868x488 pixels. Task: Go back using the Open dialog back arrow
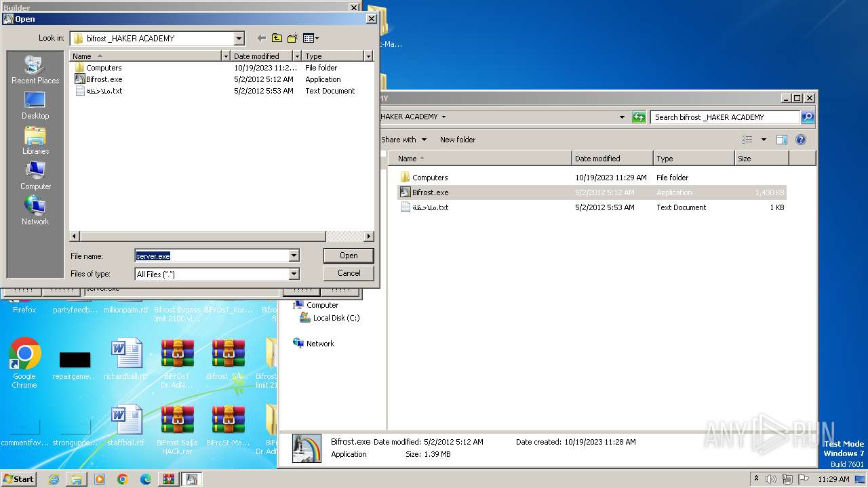click(262, 39)
